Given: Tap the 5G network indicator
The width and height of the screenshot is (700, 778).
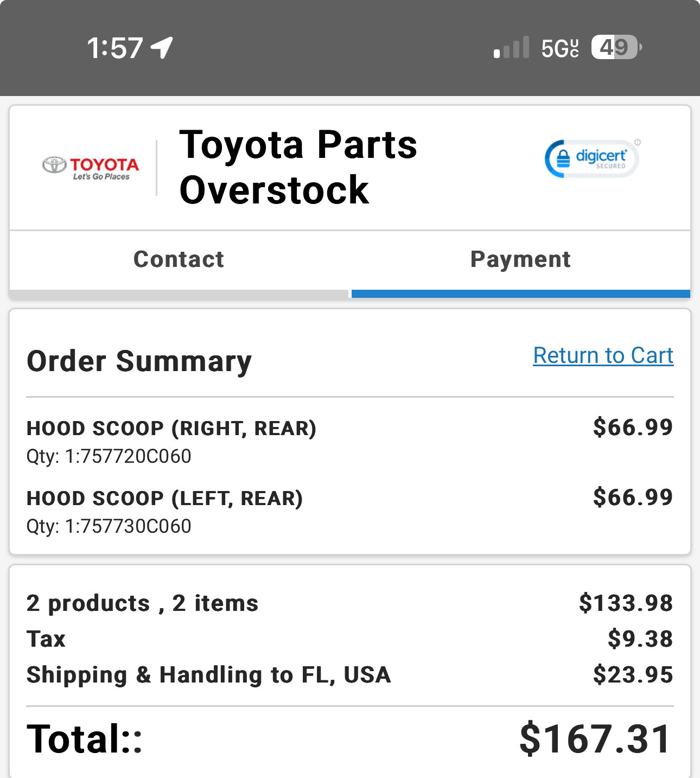Looking at the screenshot, I should coord(560,48).
